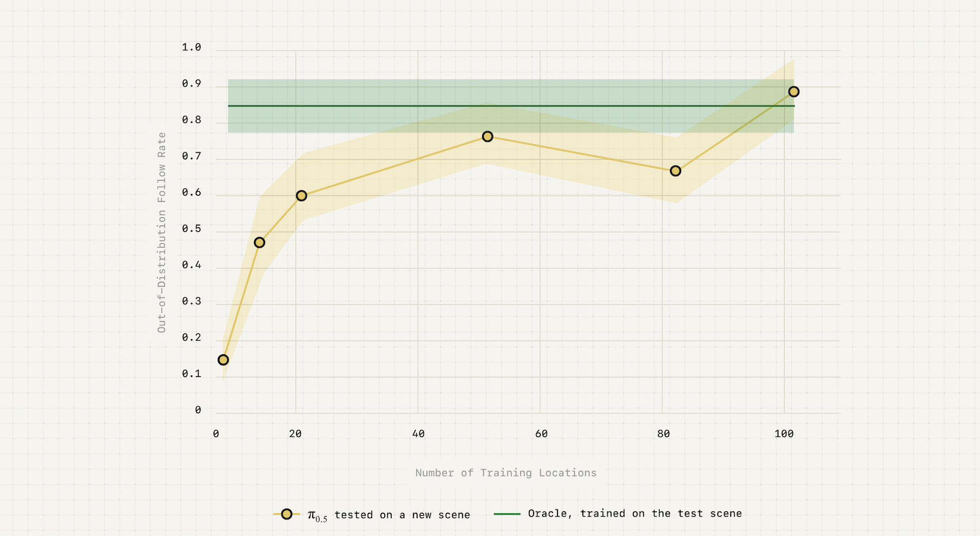Click the Out-of-Distribution Follow Rate axis title
The width and height of the screenshot is (980, 536).
[x=162, y=232]
